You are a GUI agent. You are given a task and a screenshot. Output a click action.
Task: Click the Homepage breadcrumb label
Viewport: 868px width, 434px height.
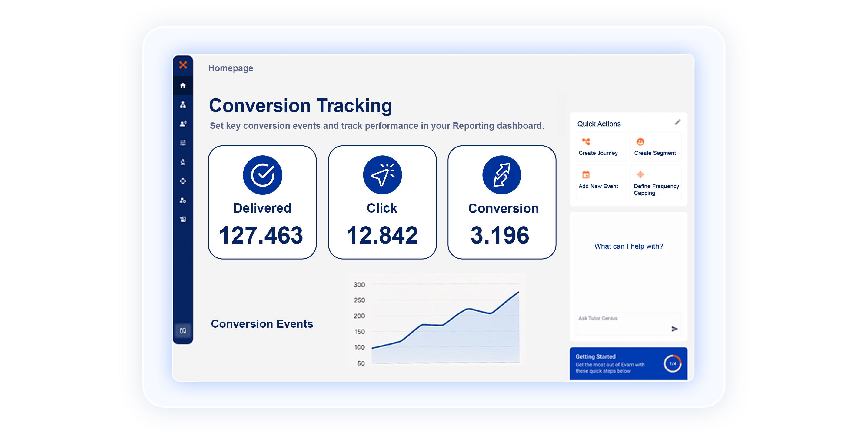click(231, 68)
